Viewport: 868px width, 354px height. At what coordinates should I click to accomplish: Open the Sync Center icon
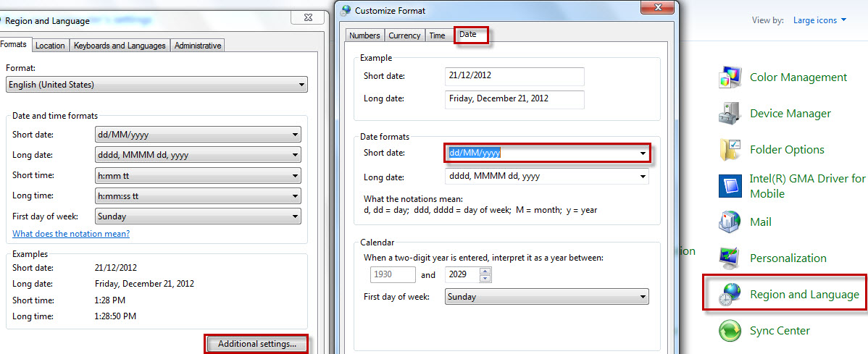(730, 330)
